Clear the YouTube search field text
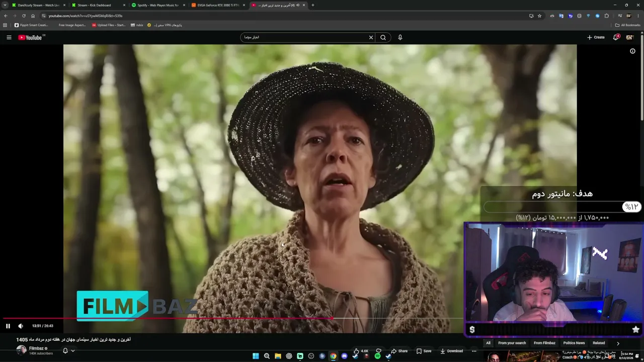The height and width of the screenshot is (362, 644). 371,37
